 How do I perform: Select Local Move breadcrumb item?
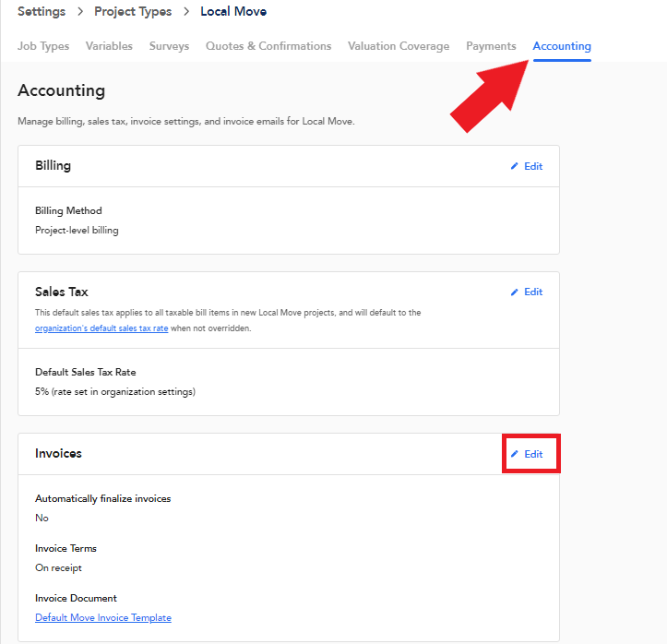(x=233, y=11)
